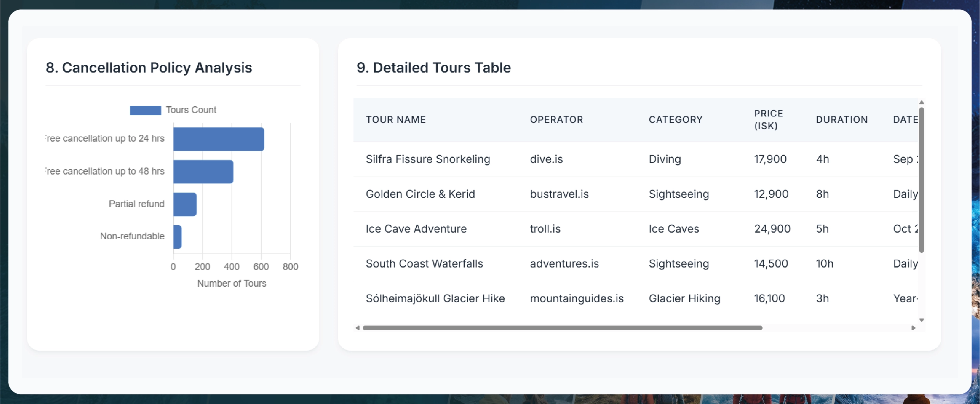
Task: Click the scroll left arrow below the table
Action: pos(357,328)
